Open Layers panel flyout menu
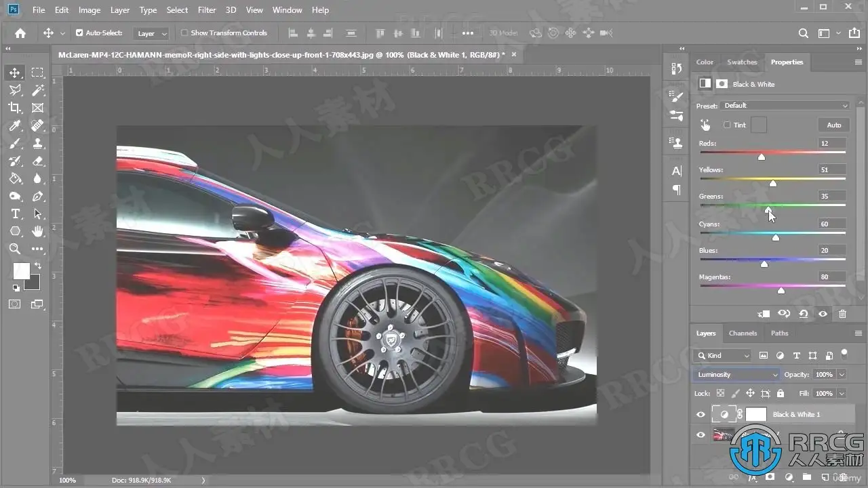868x488 pixels. click(x=859, y=333)
